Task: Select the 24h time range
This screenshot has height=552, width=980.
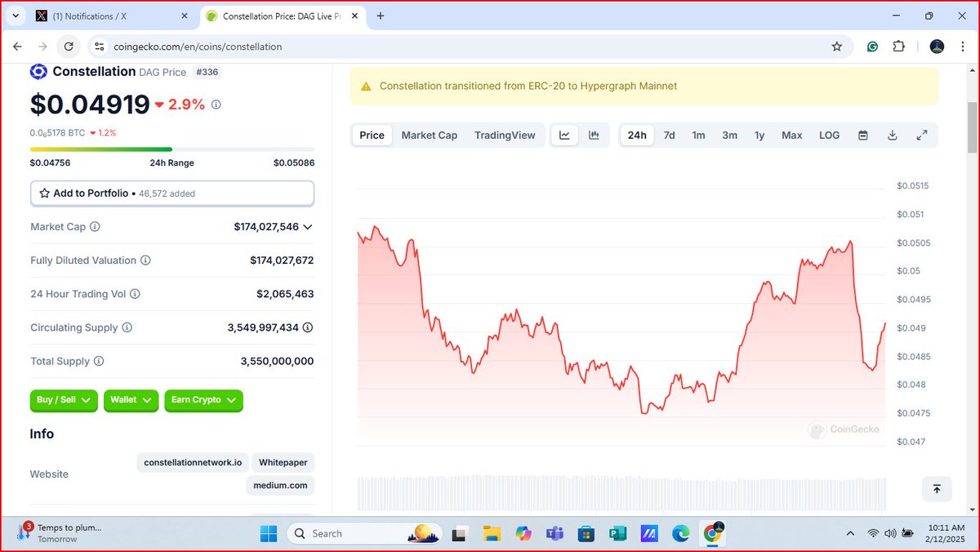Action: click(637, 136)
